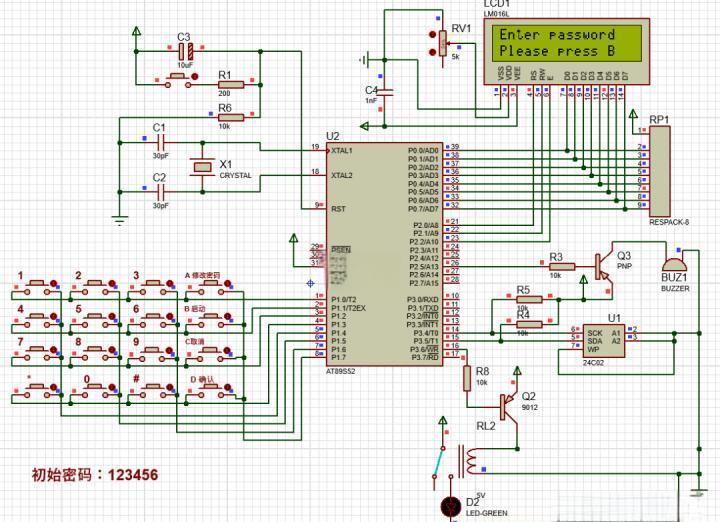
Task: Click the XTAL2 pin label on U2
Action: pyautogui.click(x=342, y=175)
